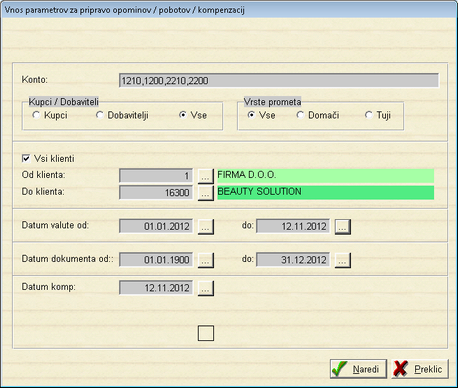This screenshot has width=458, height=388.
Task: Open date picker for Datum valute od
Action: [206, 227]
